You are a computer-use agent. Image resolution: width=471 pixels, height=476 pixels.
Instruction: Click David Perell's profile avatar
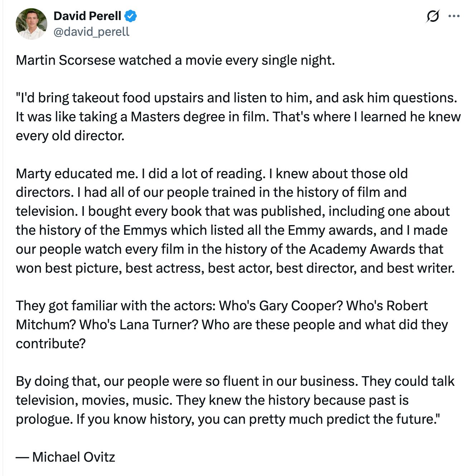pos(31,23)
